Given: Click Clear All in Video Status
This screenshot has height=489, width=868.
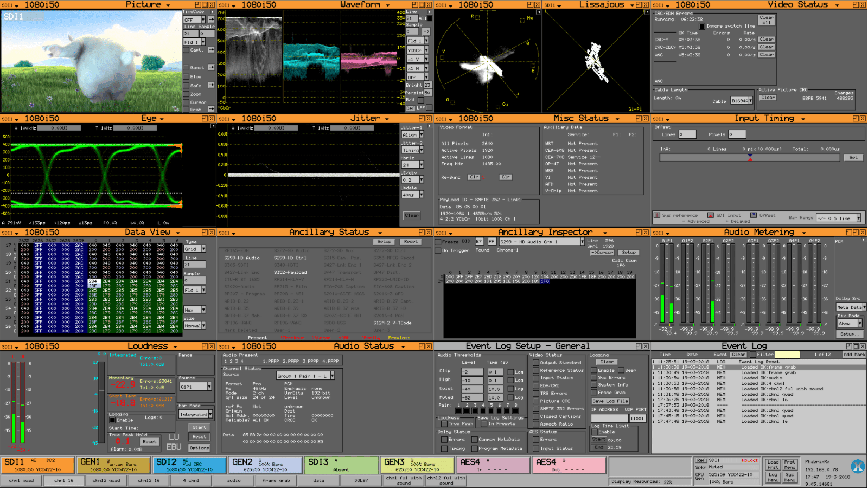Looking at the screenshot, I should [x=767, y=20].
